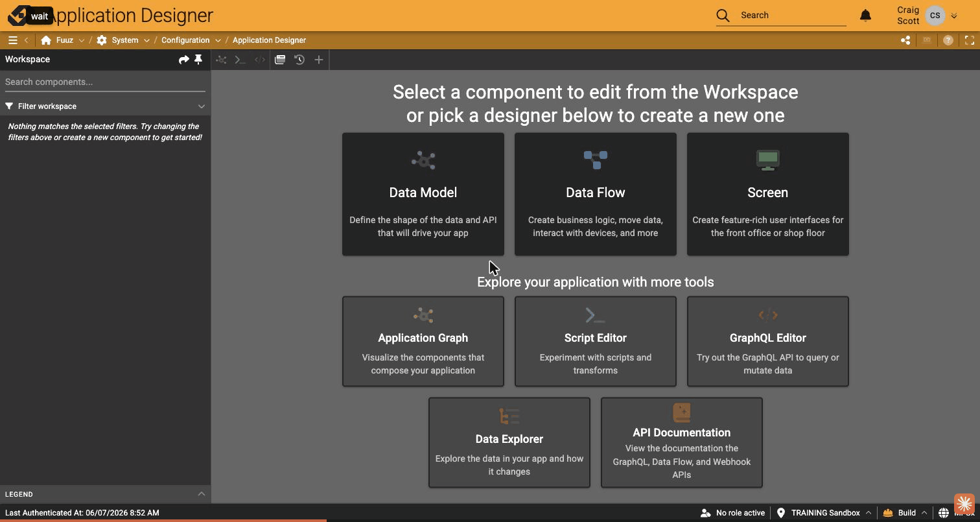Click the window layout toolbar icon

pos(280,60)
